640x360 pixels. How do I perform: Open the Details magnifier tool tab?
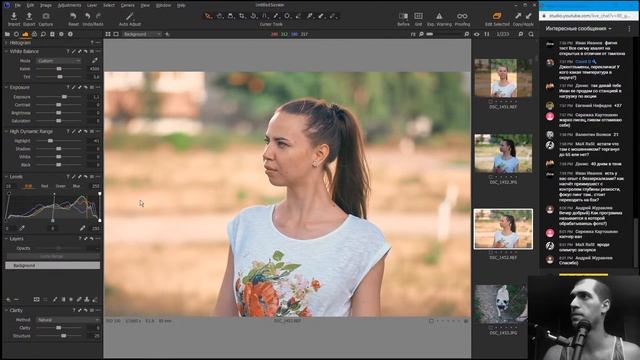pyautogui.click(x=43, y=34)
